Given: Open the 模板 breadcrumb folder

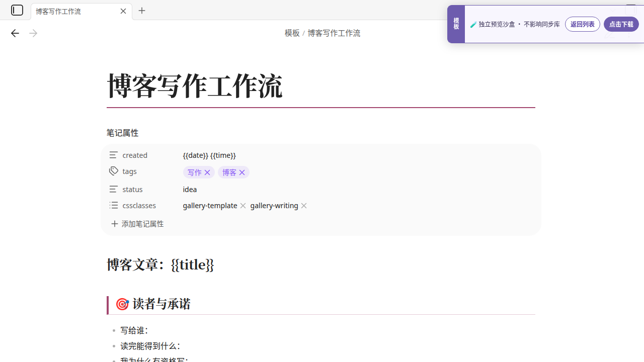Looking at the screenshot, I should coord(292,33).
